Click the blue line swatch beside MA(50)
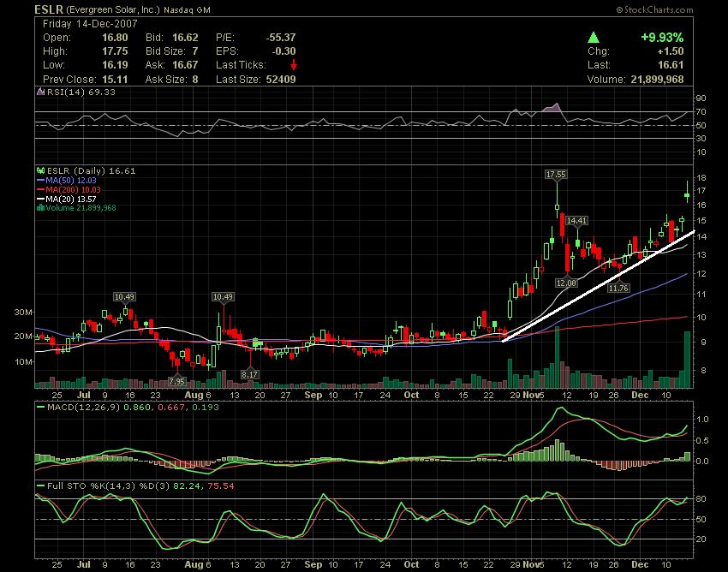The width and height of the screenshot is (728, 572). [41, 181]
